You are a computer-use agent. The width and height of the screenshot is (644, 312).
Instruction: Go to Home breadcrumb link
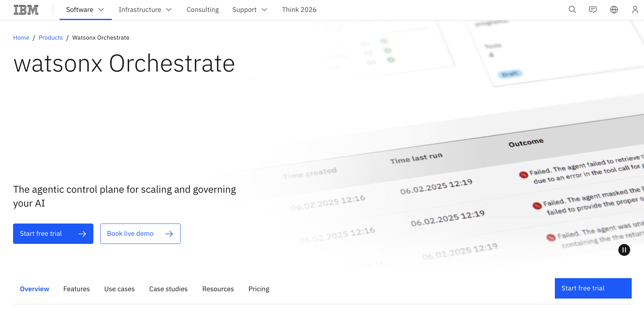click(21, 38)
